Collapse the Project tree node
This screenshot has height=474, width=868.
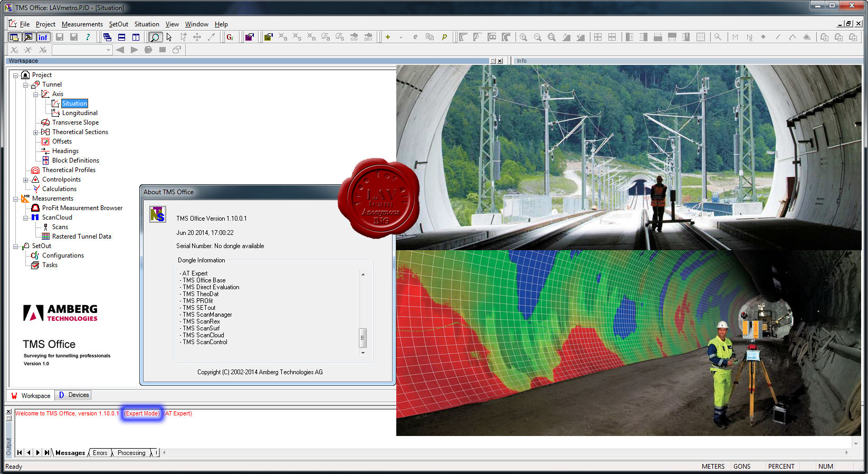[x=16, y=75]
